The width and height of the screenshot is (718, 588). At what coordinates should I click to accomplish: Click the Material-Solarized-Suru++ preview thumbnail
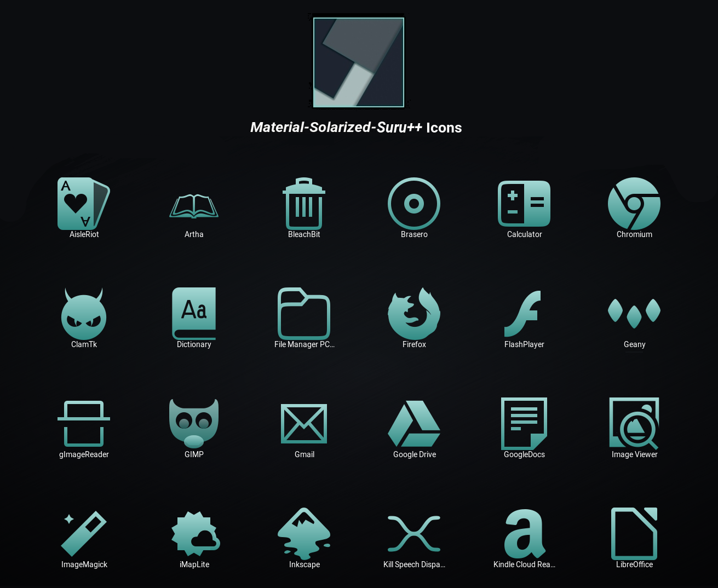tap(359, 62)
